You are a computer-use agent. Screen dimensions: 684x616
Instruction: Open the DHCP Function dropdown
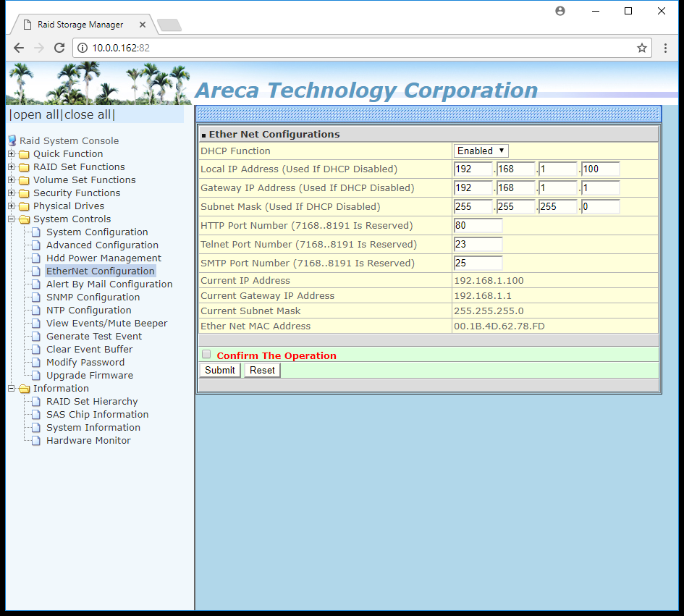481,151
